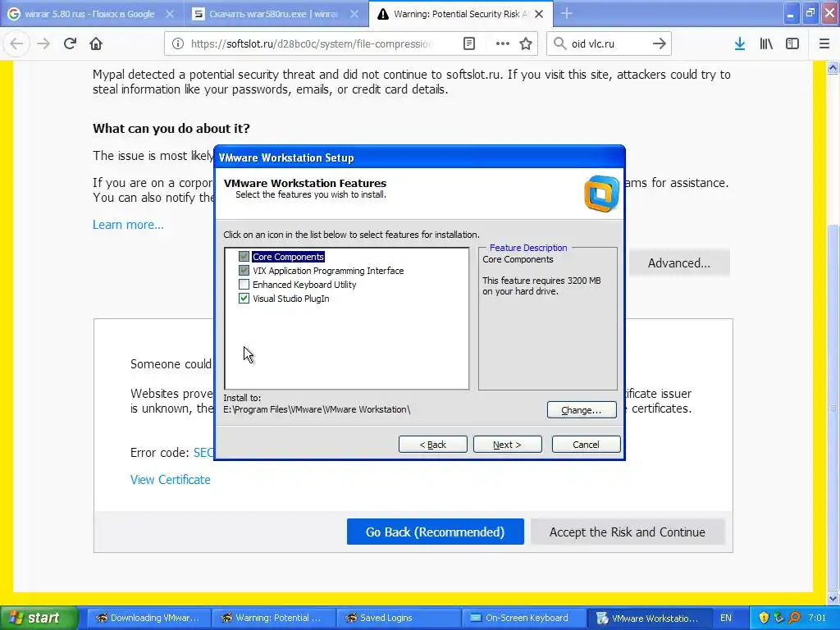Click the orange magnifier tray icon
This screenshot has width=840, height=630.
click(794, 618)
